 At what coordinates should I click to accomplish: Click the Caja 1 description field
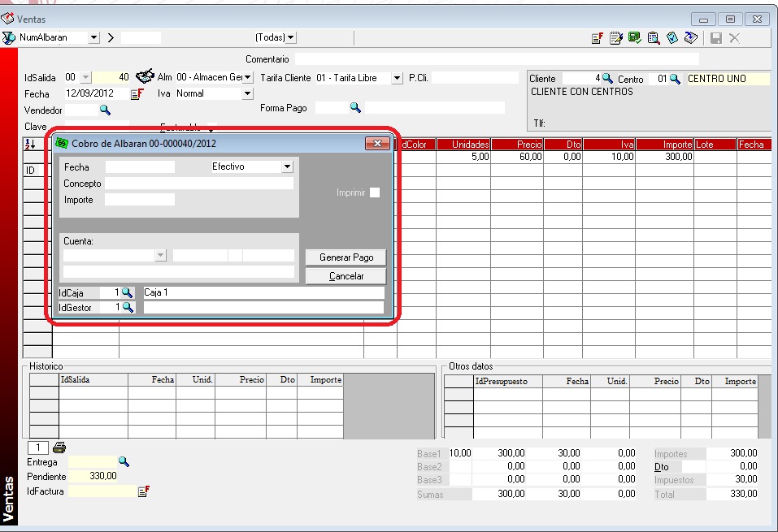coord(263,292)
